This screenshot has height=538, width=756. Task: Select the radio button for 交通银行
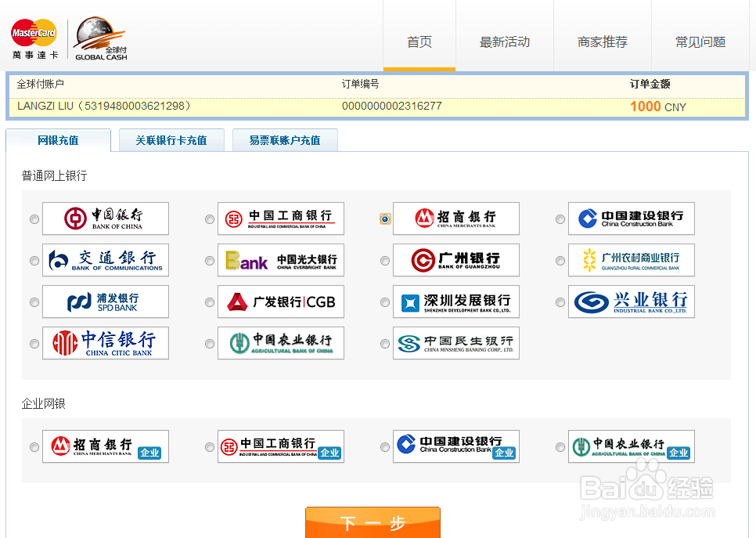tap(34, 261)
